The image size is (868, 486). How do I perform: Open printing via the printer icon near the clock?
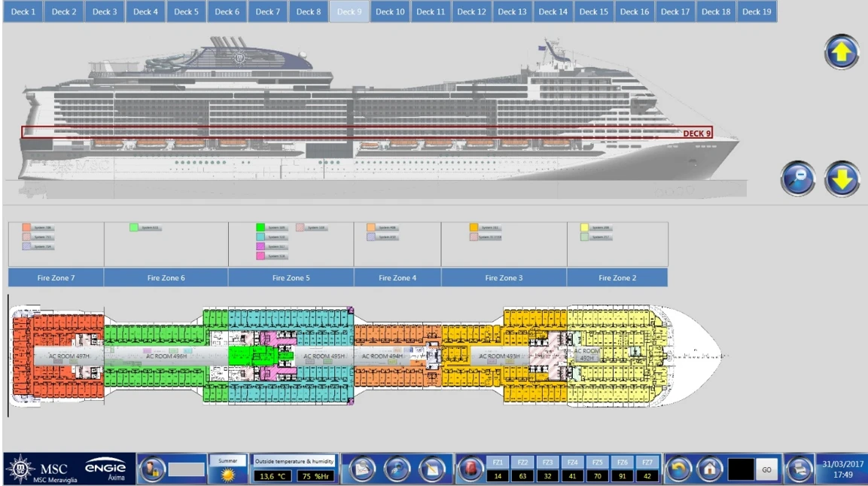799,469
